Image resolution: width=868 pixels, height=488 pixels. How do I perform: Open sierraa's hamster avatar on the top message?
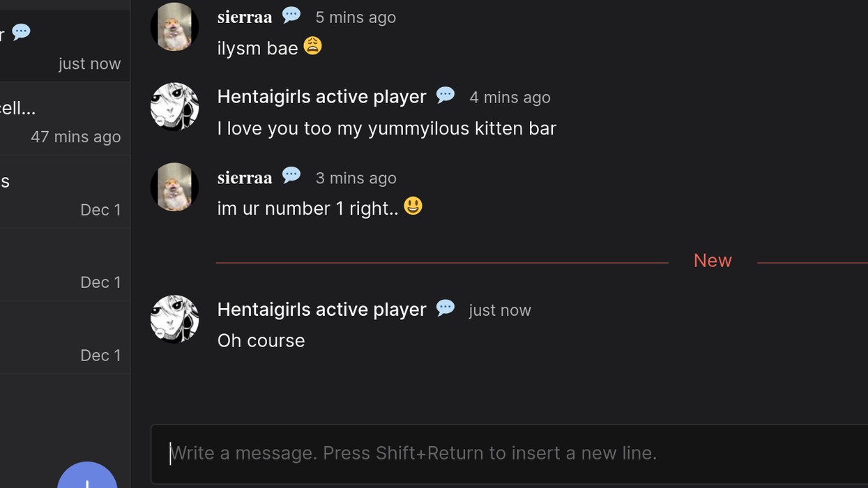(x=174, y=26)
